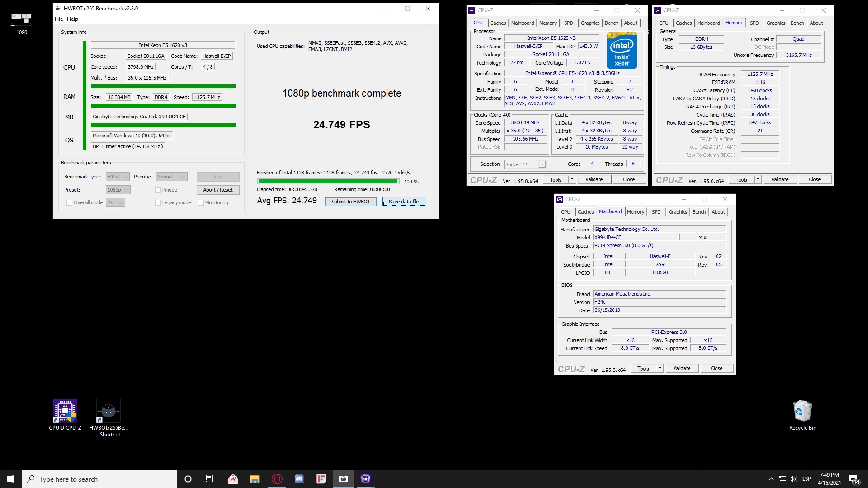868x488 pixels.
Task: Click Validate in Mainboard CPU-Z window
Action: pos(682,369)
